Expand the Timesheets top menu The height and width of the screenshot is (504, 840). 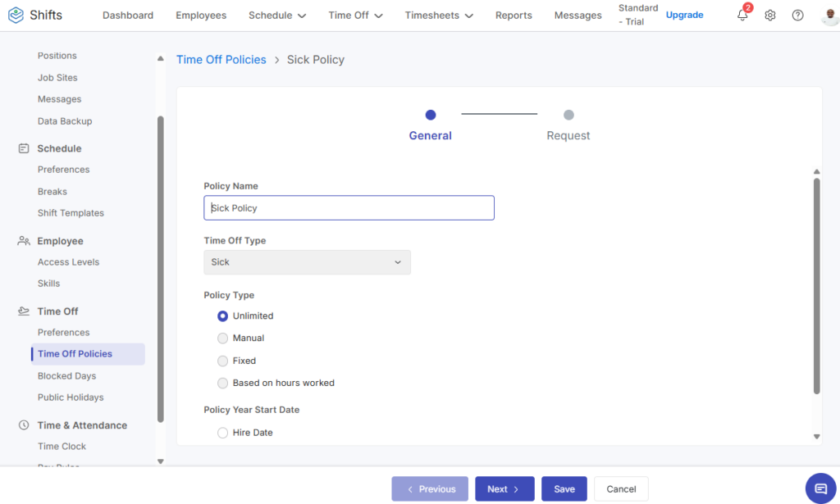point(439,16)
